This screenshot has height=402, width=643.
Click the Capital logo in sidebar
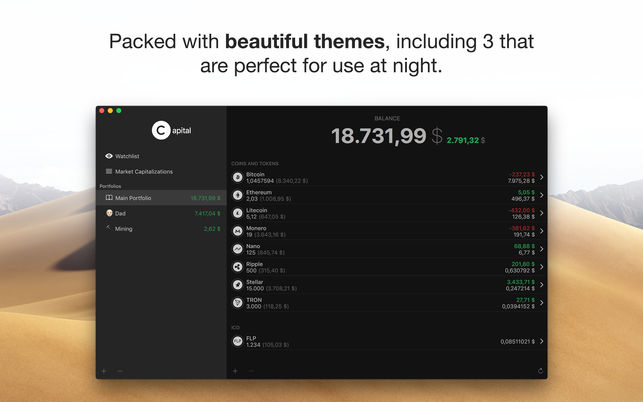[171, 130]
